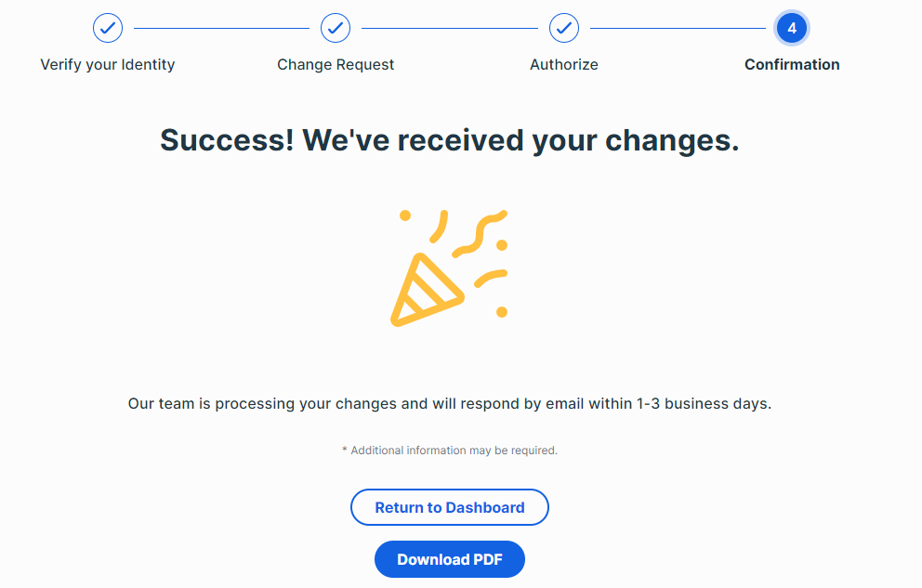Click the bold Confirmation step label
922x588 pixels.
click(792, 65)
